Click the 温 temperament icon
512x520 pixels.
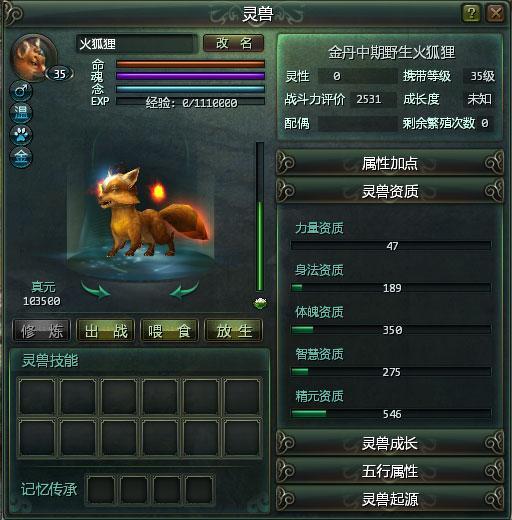point(21,113)
